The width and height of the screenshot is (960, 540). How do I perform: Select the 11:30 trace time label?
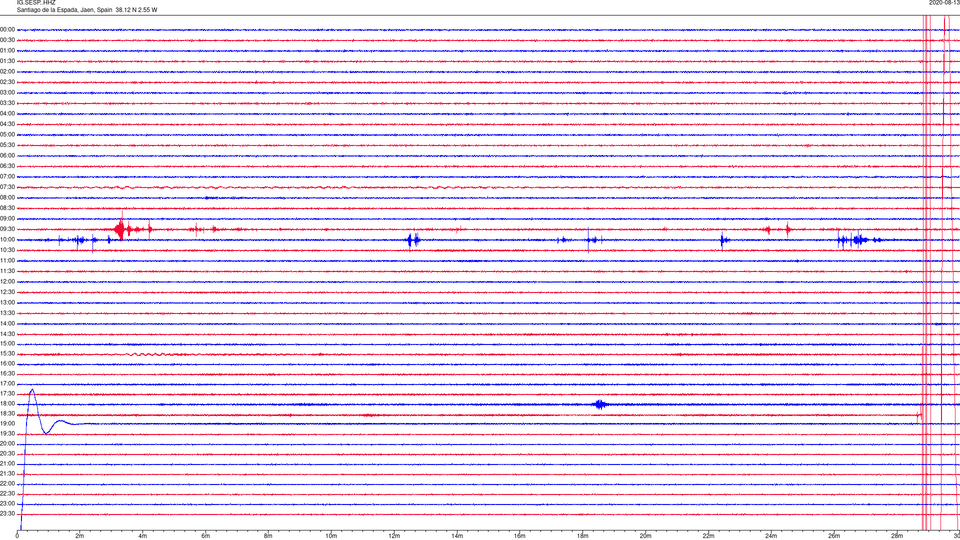pos(7,271)
